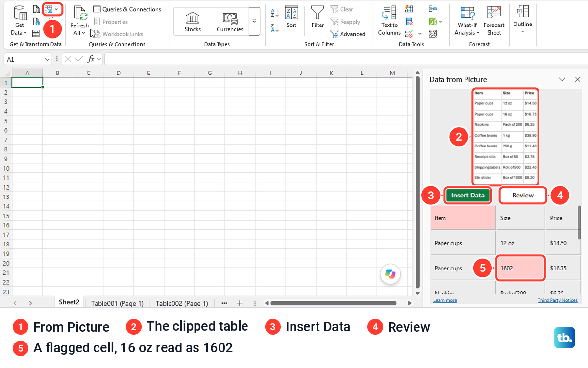Open the What-If Analysis menu
The width and height of the screenshot is (588, 368).
point(467,21)
